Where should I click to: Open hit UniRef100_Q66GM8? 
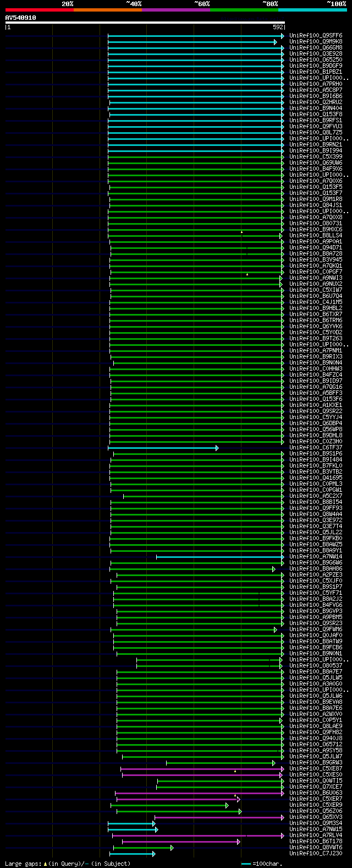315,48
